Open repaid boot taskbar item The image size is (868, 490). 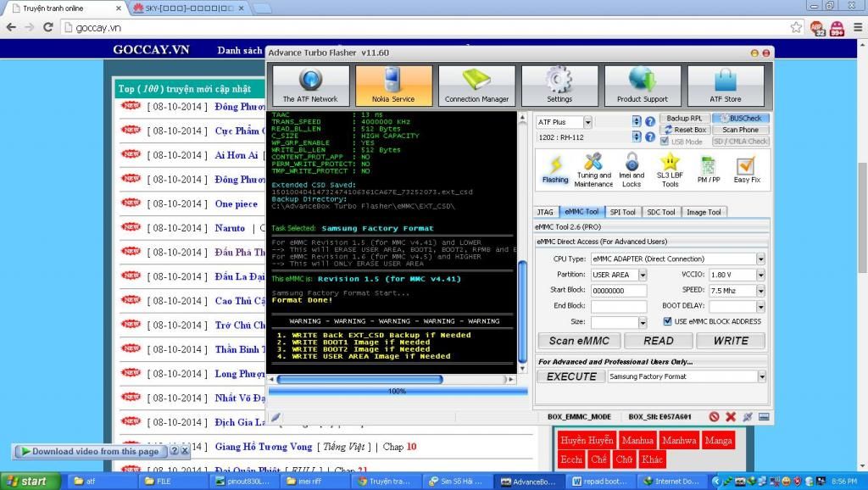point(599,482)
